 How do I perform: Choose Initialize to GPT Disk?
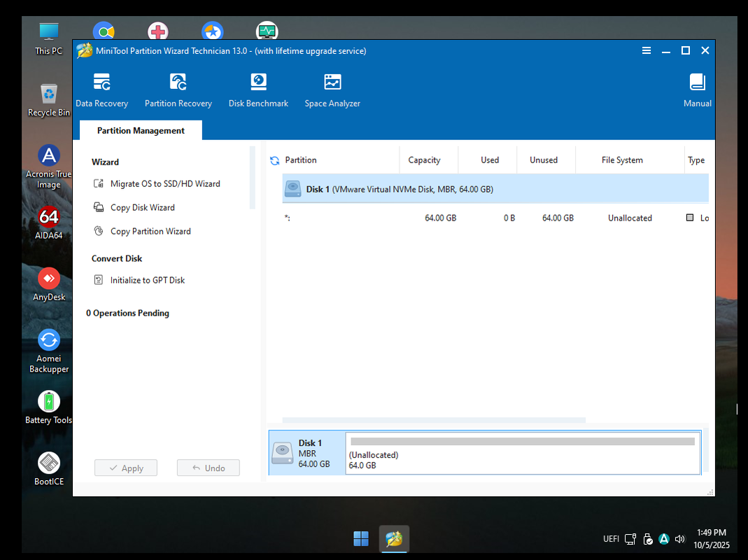139,280
